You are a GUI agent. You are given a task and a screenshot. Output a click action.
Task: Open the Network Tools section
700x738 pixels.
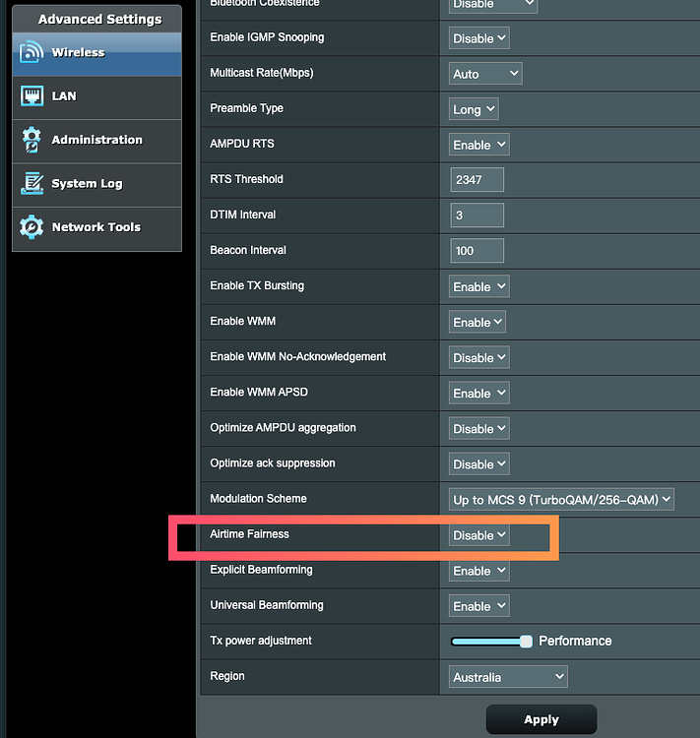point(97,228)
